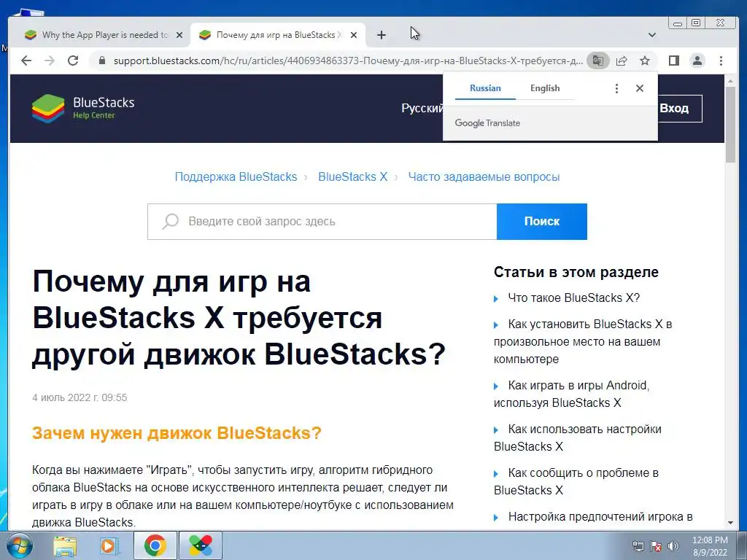Click the Action Center flag tray icon

pyautogui.click(x=656, y=545)
